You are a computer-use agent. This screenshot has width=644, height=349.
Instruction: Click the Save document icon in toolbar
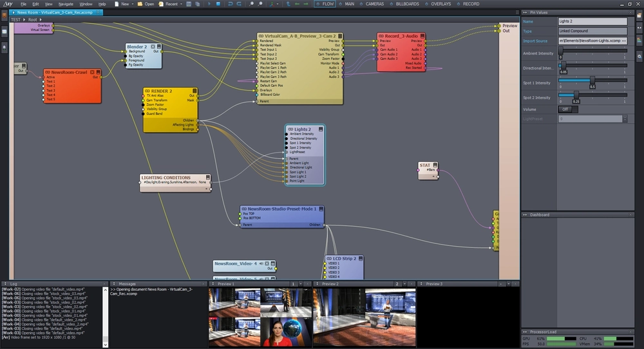click(x=189, y=4)
